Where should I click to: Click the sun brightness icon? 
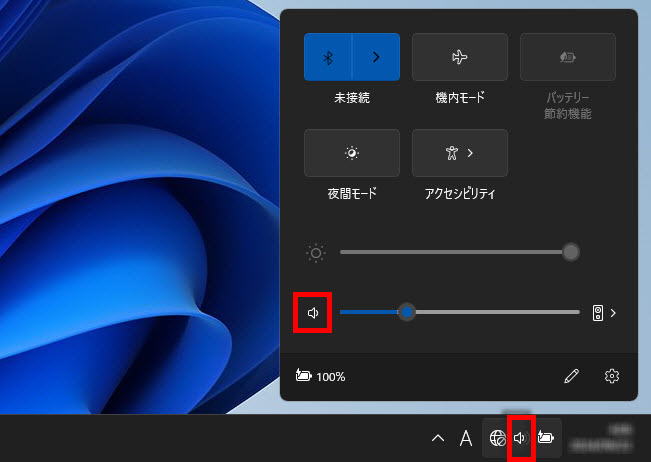316,252
